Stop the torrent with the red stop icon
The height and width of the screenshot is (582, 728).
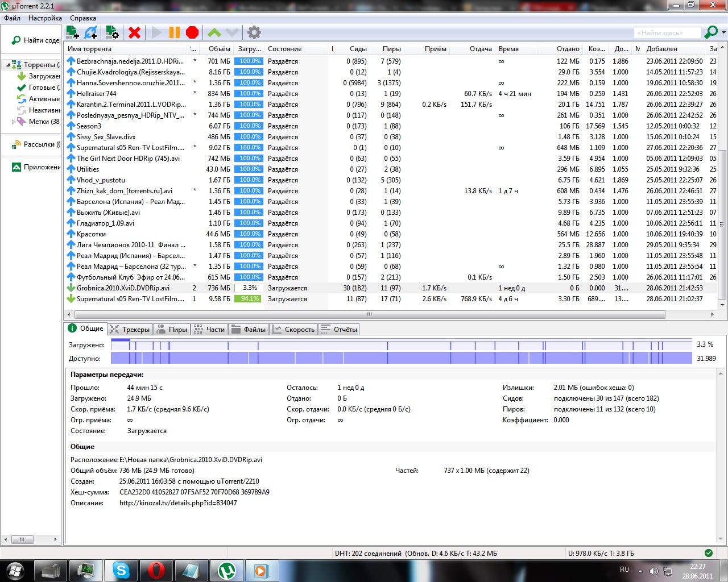click(192, 32)
